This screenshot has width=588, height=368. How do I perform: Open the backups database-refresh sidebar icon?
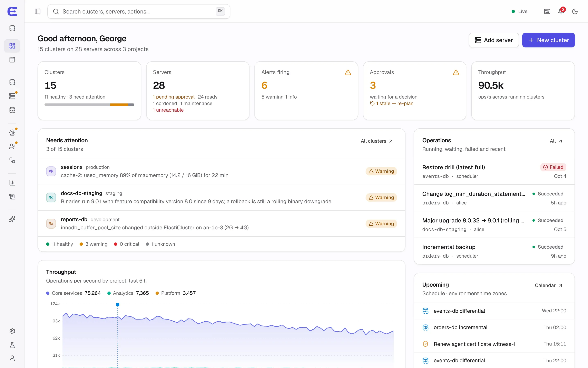12,110
